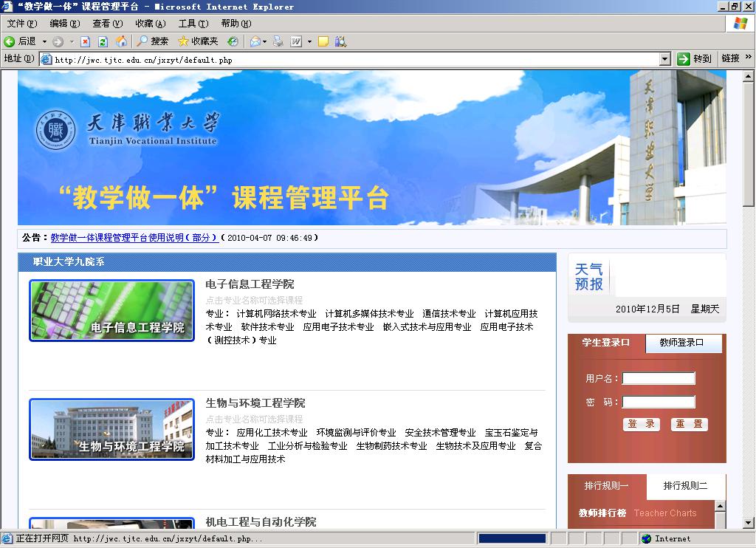This screenshot has height=548, width=756.
Task: Refresh the current page
Action: click(103, 41)
